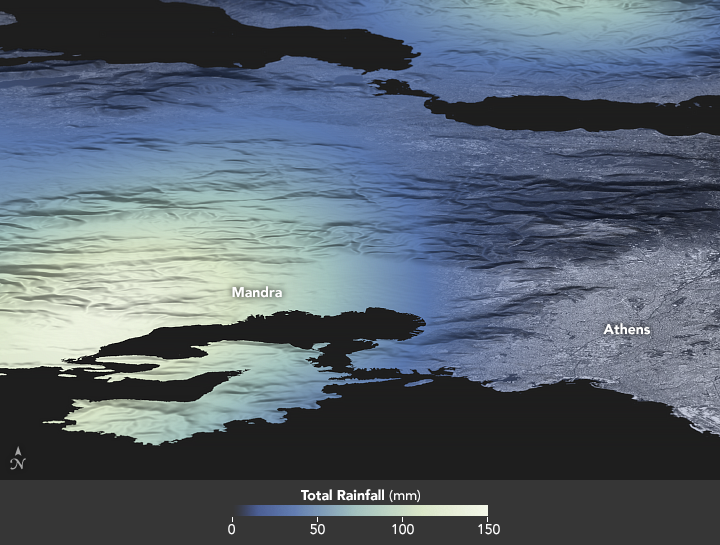Click the 150 tick label on legend
The width and height of the screenshot is (720, 545).
pos(487,528)
